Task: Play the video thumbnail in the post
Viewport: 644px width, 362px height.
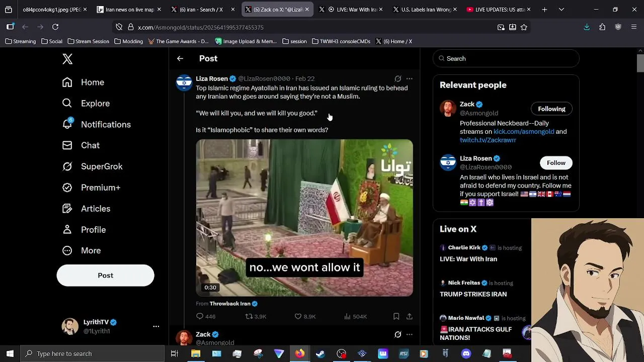Action: pyautogui.click(x=304, y=218)
